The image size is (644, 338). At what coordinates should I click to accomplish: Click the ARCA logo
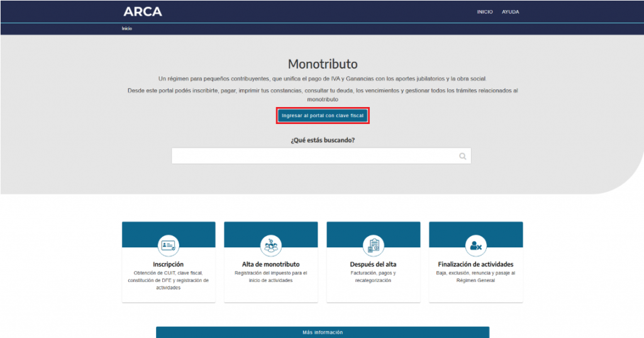[x=143, y=11]
